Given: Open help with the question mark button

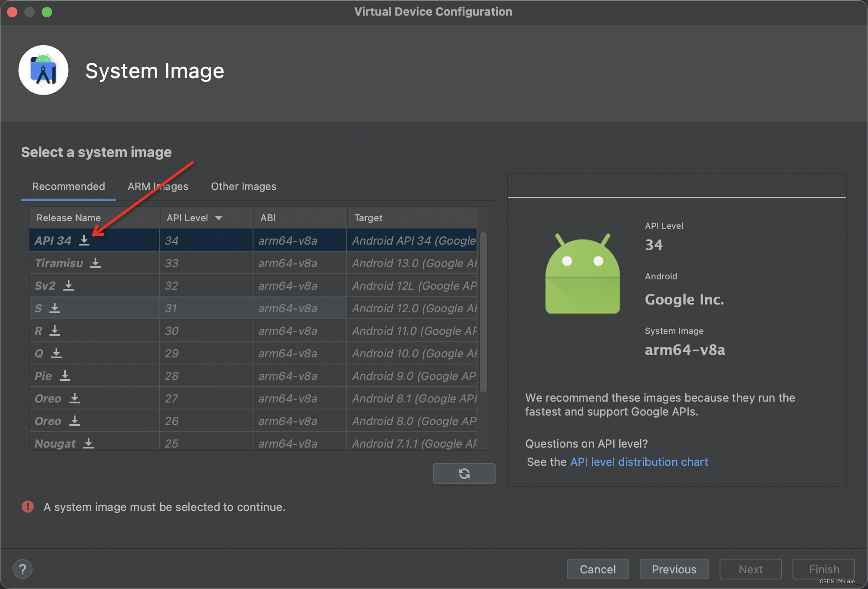Looking at the screenshot, I should [x=23, y=569].
